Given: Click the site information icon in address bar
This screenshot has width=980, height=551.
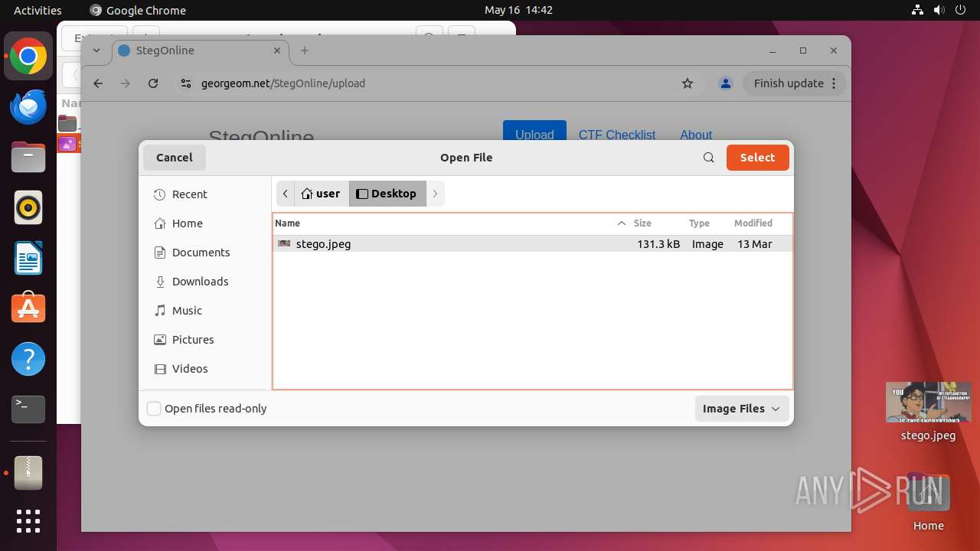Looking at the screenshot, I should [x=186, y=83].
